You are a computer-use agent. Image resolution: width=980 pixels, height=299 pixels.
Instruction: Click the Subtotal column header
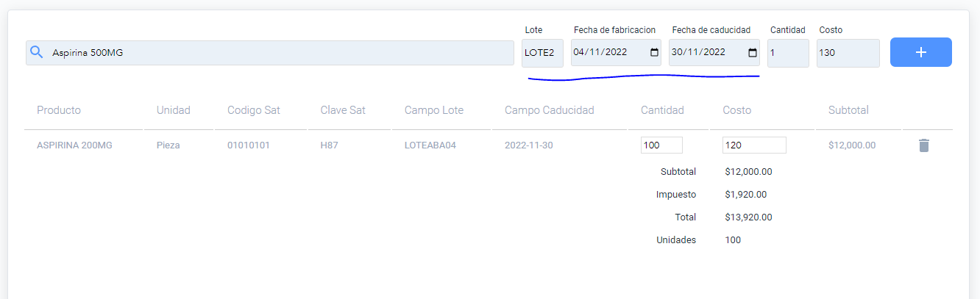(x=848, y=110)
